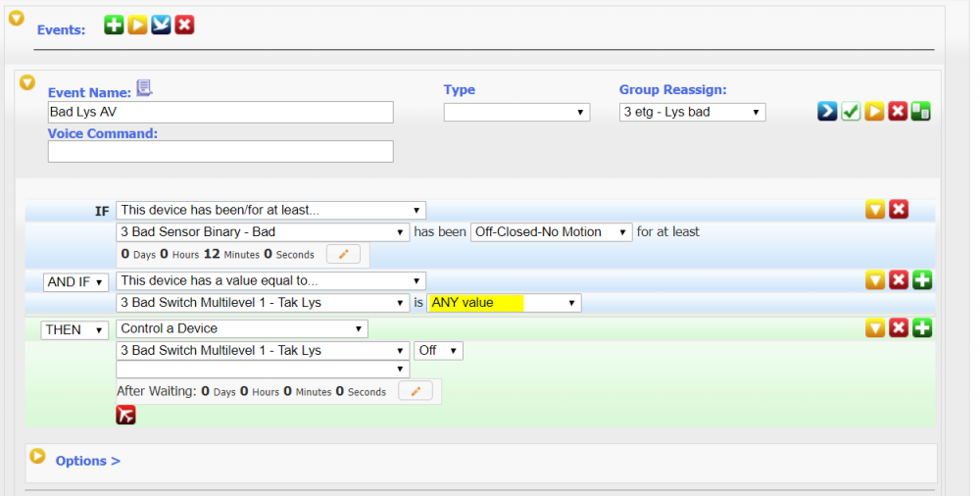
Task: Click the yellow play icon beside Group Reassign
Action: (x=874, y=112)
